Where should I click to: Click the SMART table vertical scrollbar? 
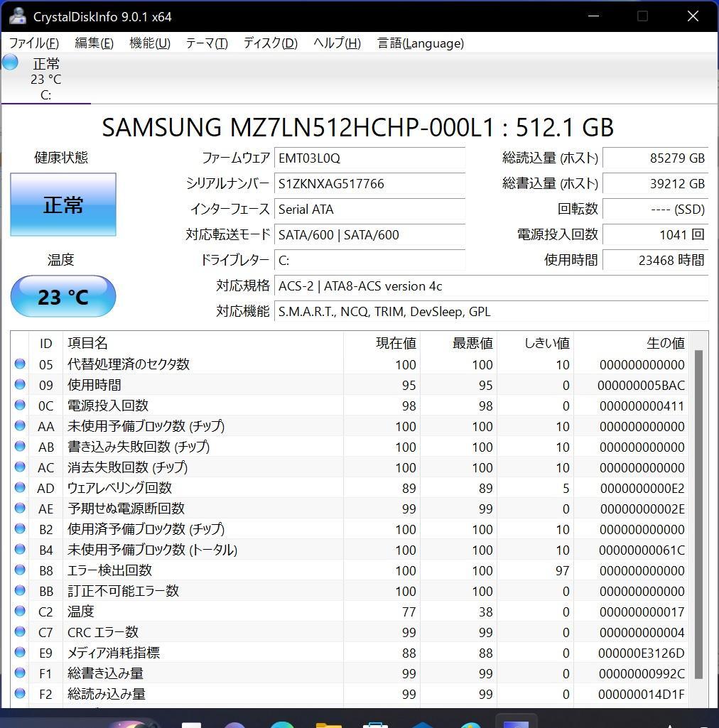pos(698,514)
